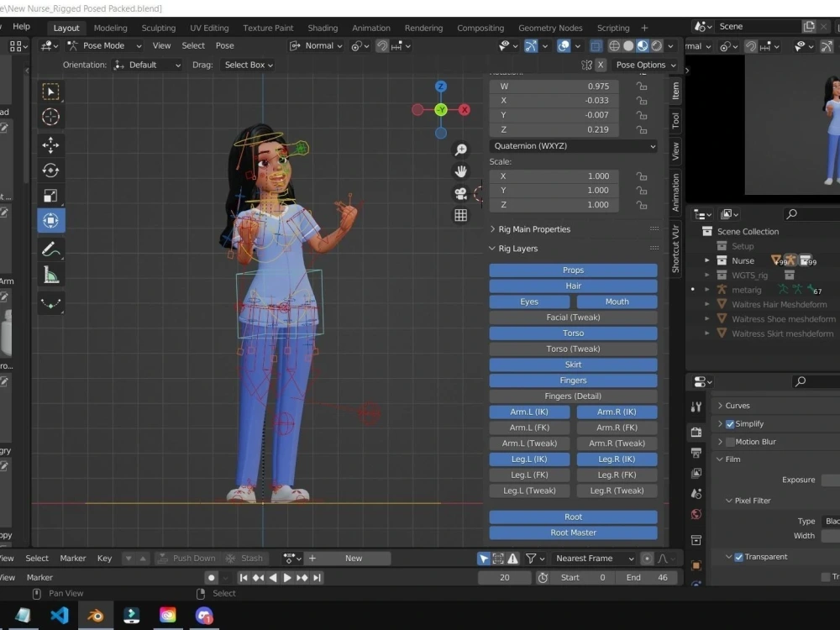Screen dimensions: 840x630
Task: Toggle lock on rotation W value
Action: coord(641,87)
